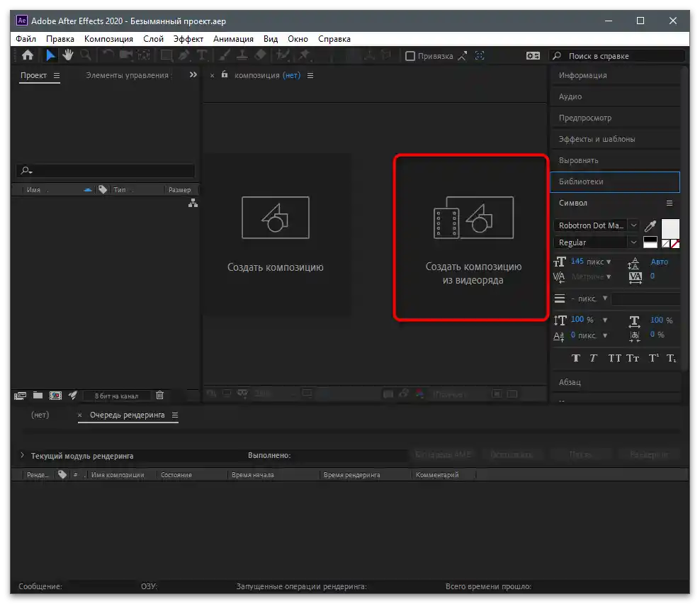
Task: Select the Brush tool
Action: coord(224,55)
